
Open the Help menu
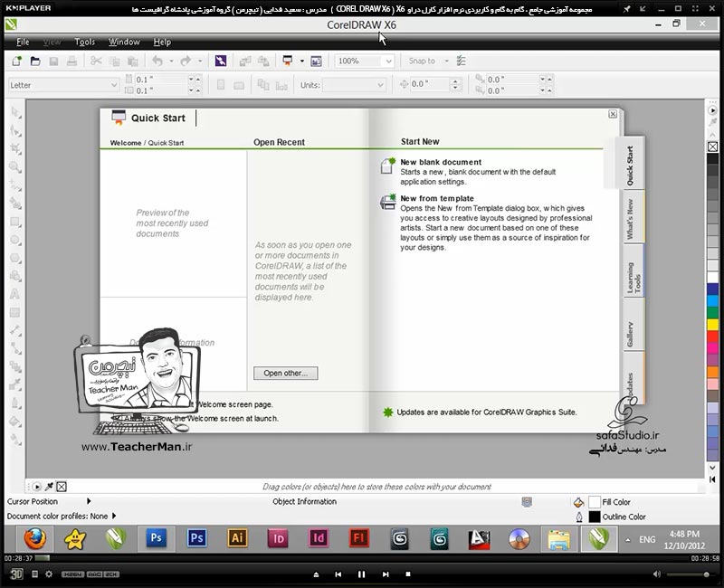click(x=162, y=42)
